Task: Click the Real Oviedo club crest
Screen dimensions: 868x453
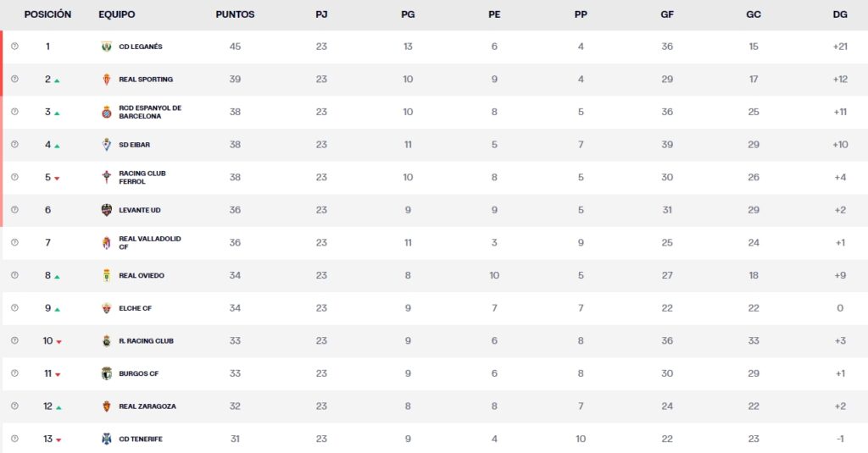Action: pos(106,275)
